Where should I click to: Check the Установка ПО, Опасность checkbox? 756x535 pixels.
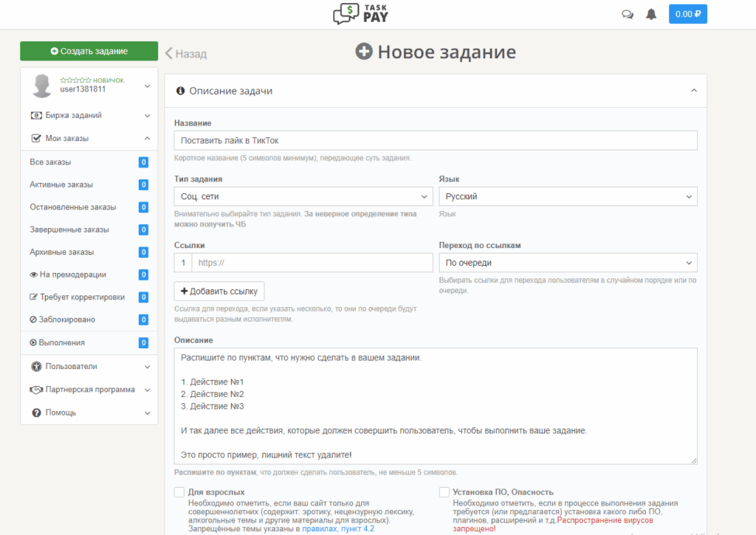coord(444,492)
